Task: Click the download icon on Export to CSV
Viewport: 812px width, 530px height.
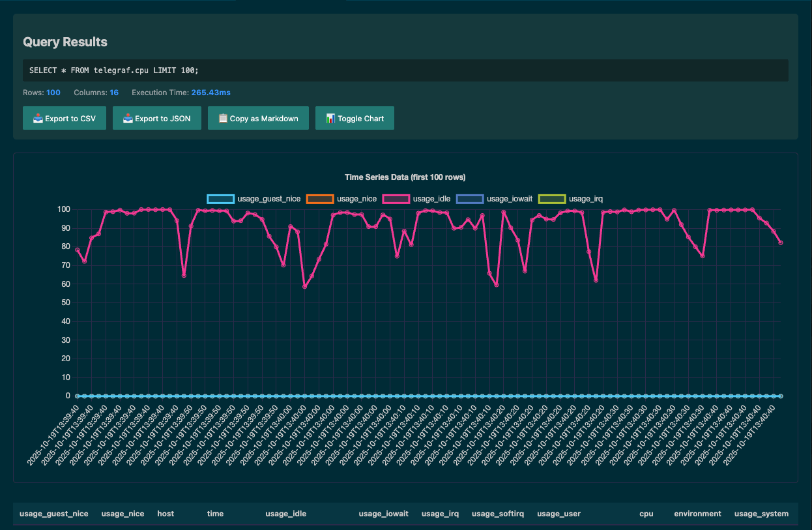Action: pos(38,119)
